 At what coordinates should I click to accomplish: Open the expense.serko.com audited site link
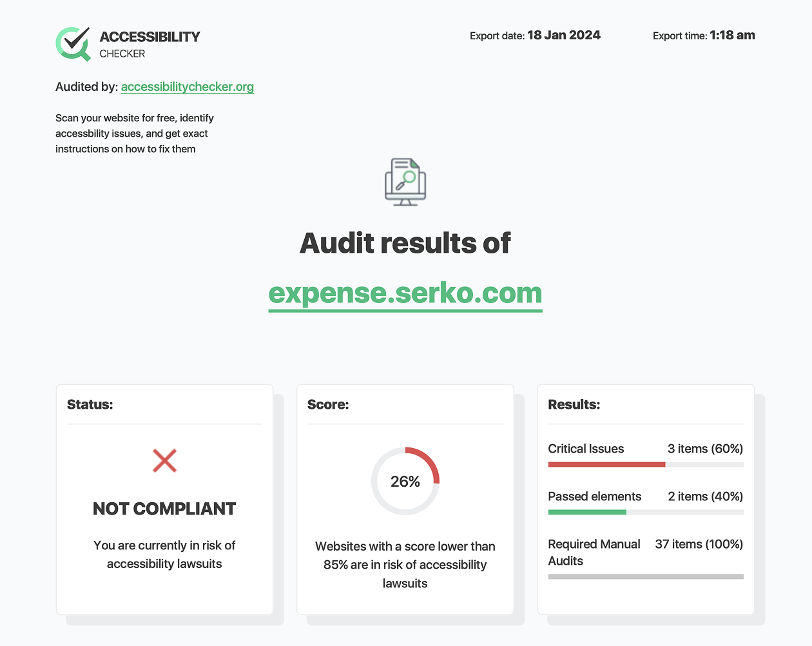405,293
